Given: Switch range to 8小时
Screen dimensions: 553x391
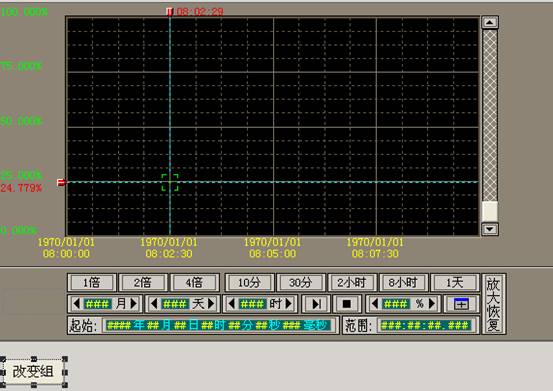Looking at the screenshot, I should tap(403, 282).
